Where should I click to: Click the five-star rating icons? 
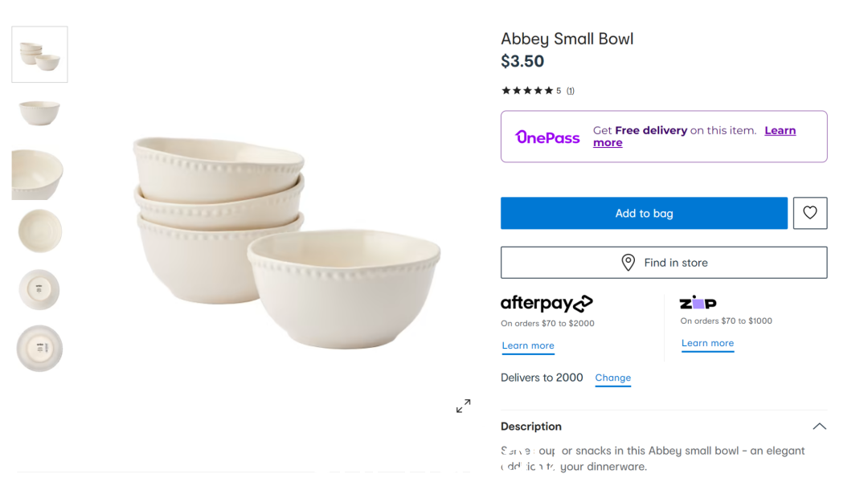click(527, 91)
